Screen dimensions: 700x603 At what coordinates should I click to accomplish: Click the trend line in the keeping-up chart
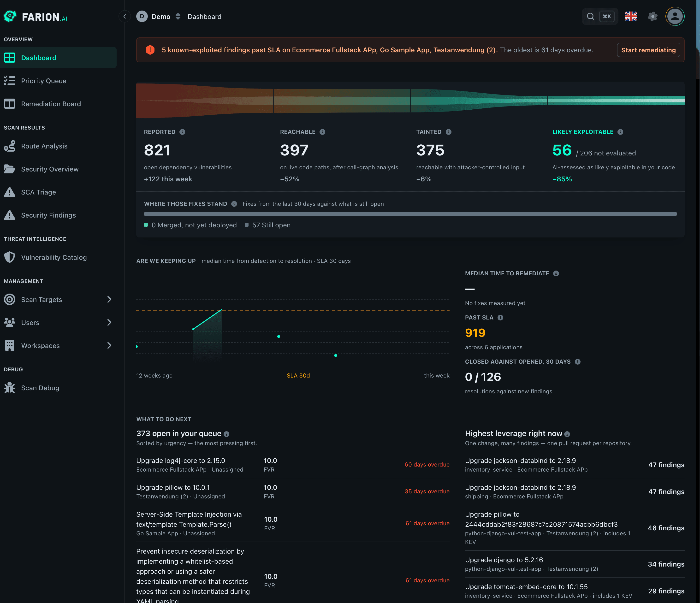[208, 319]
